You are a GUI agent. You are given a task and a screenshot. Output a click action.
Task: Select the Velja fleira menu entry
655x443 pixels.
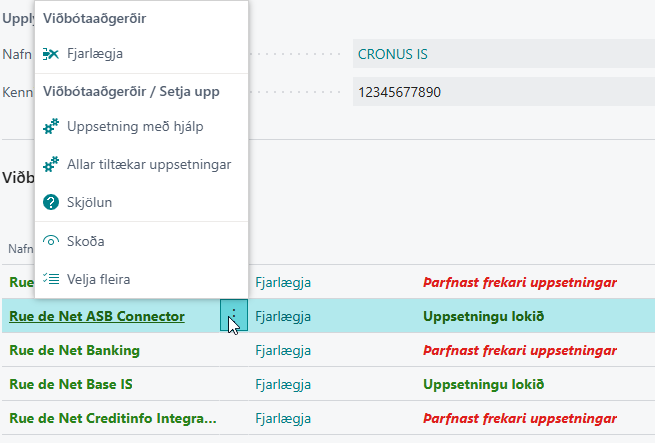coord(98,279)
